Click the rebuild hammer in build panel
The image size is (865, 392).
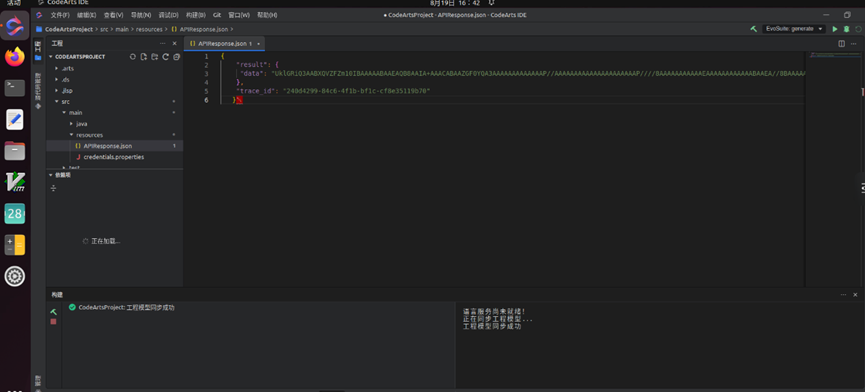[54, 312]
